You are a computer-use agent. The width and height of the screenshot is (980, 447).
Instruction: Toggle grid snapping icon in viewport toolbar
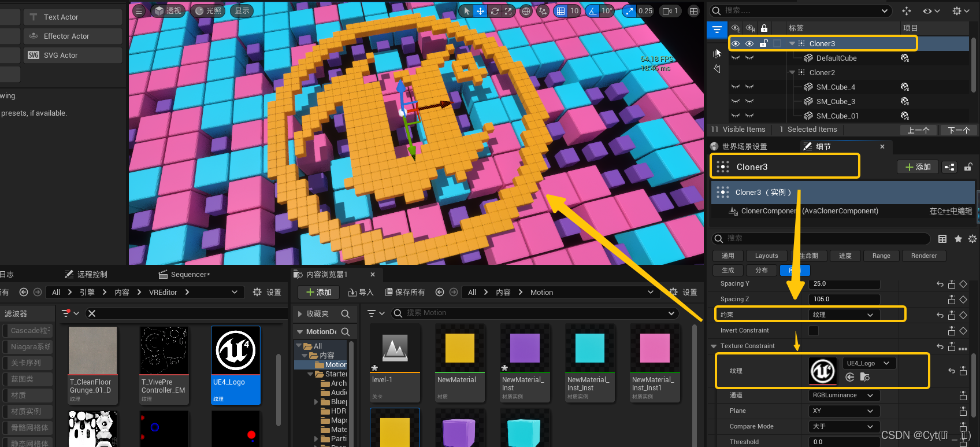(x=560, y=11)
